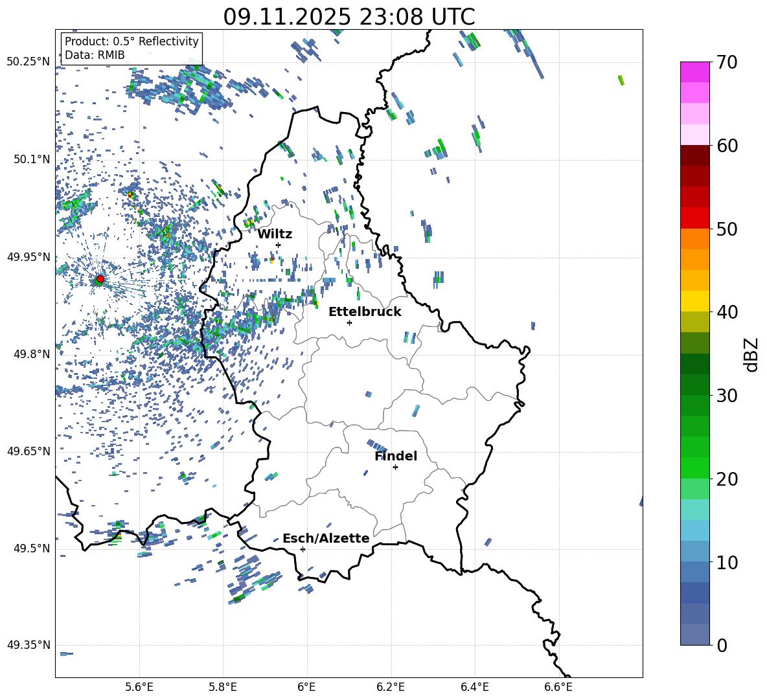Image resolution: width=767 pixels, height=700 pixels.
Task: Select the Wiltz city label
Action: point(275,234)
